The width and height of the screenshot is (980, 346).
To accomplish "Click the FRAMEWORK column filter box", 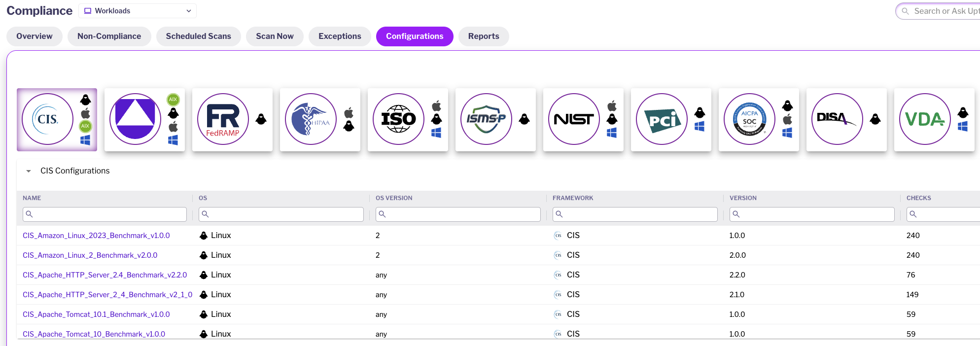I will [635, 214].
